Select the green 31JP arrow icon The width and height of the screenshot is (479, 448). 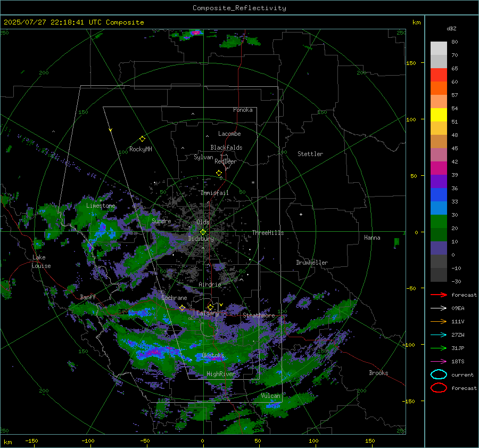coord(439,348)
